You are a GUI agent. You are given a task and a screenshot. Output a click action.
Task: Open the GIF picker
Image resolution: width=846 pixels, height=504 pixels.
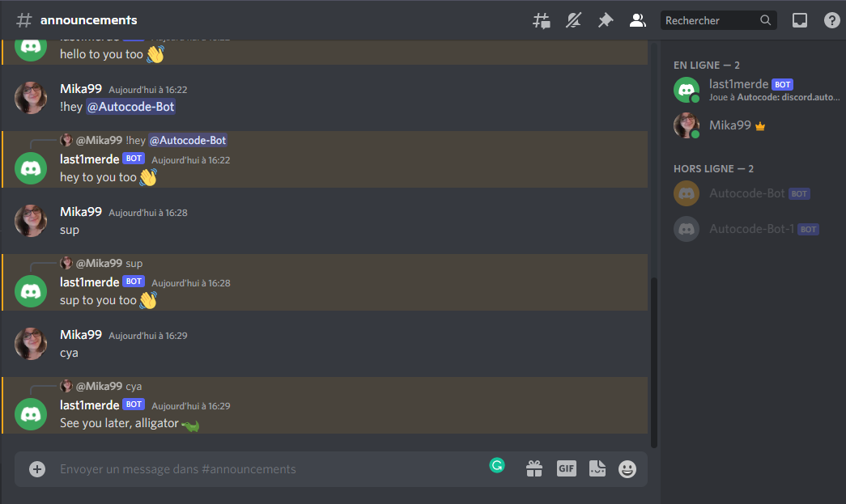click(566, 468)
